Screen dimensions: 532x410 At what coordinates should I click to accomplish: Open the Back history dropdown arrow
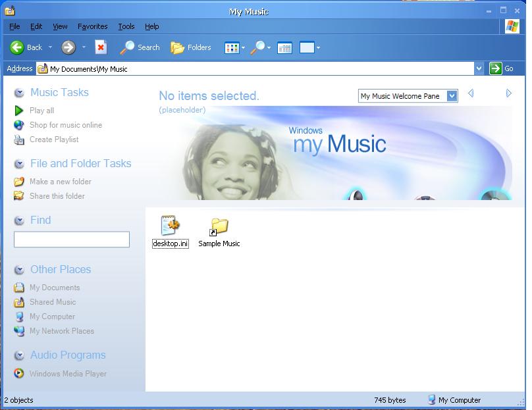point(50,47)
